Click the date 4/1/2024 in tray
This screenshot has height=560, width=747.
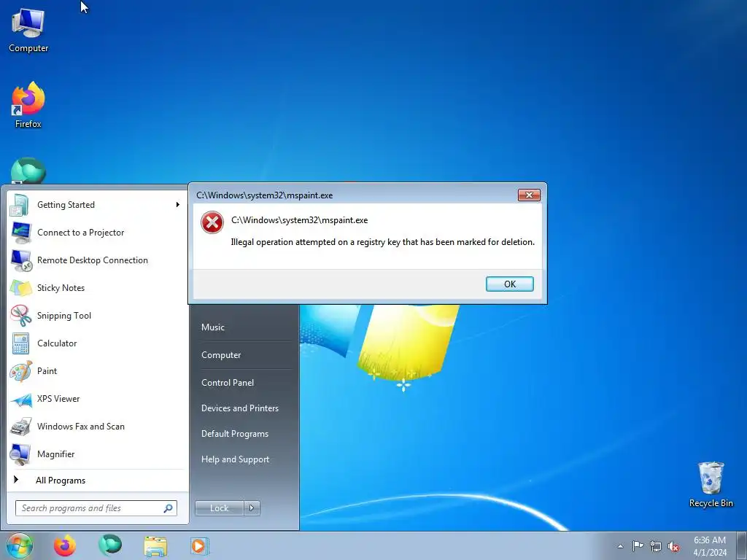pyautogui.click(x=710, y=553)
